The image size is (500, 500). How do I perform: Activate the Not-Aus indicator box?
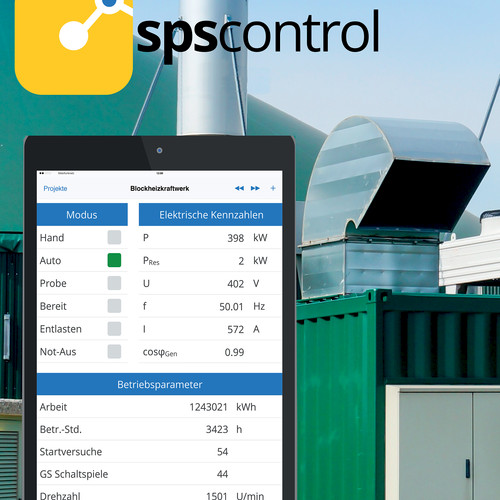tap(114, 352)
